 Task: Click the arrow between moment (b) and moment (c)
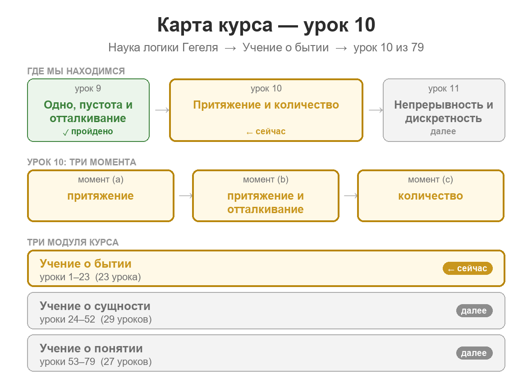351,196
